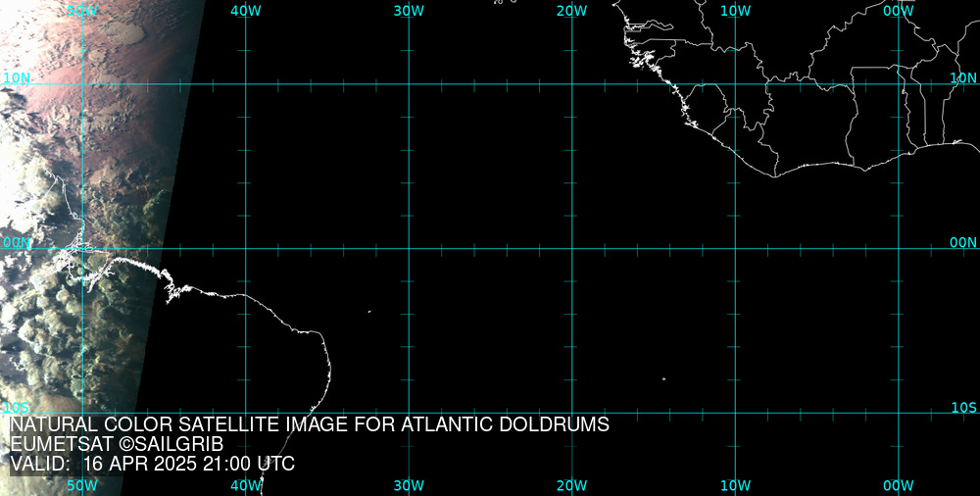Screen dimensions: 980x496
Task: Click the 20W longitude label along the top edge
Action: [572, 11]
